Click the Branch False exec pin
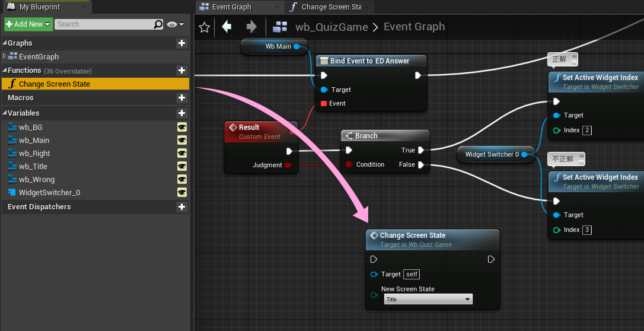The width and height of the screenshot is (644, 331). coord(421,165)
